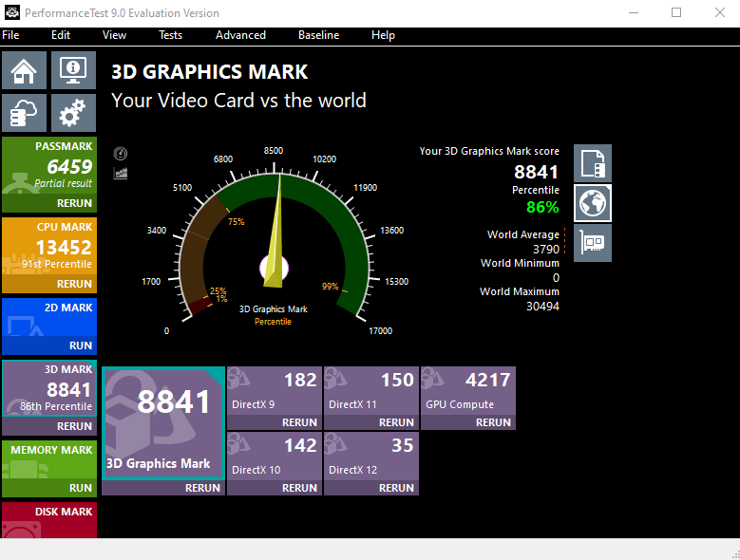Click the 3D GRAPHICS MARK heading
Screen dimensions: 740x560
210,71
